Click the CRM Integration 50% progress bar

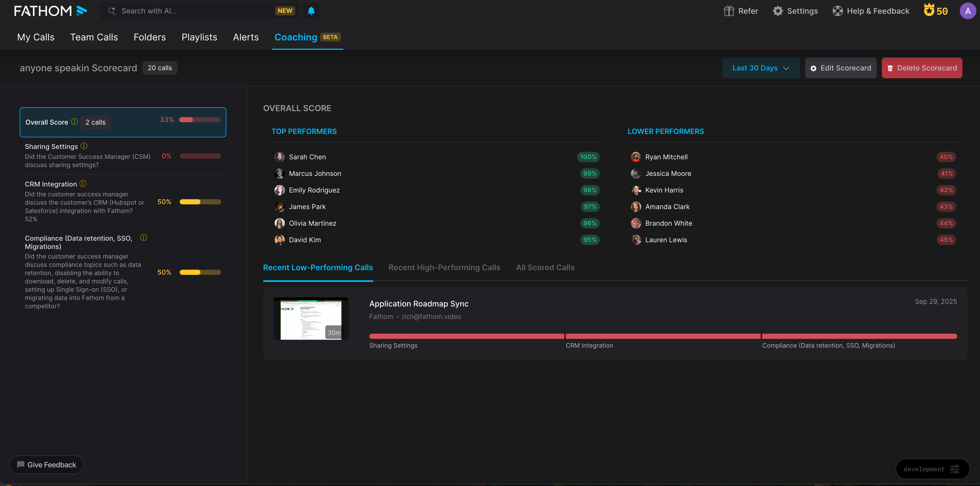(200, 202)
